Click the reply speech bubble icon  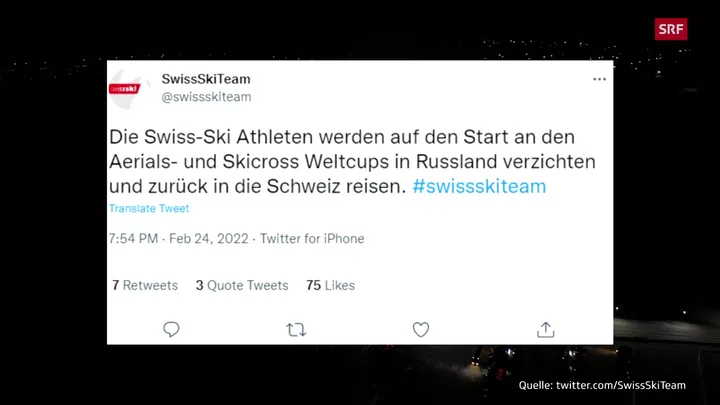pyautogui.click(x=171, y=329)
